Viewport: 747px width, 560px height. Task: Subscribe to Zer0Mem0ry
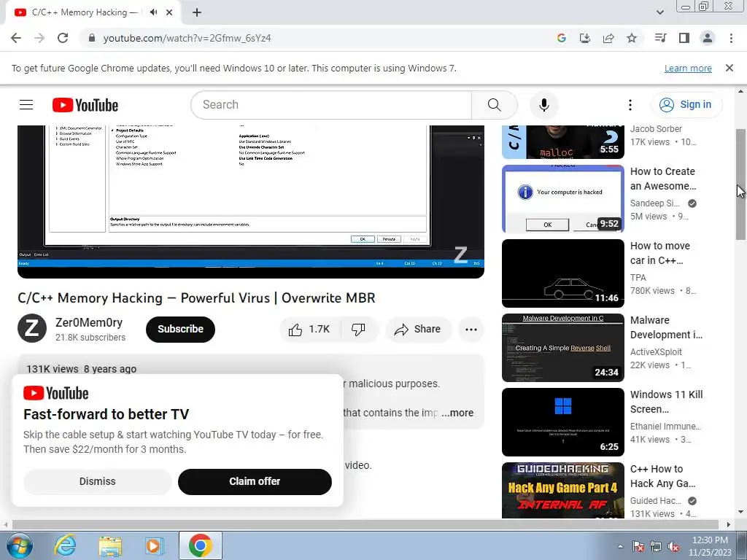(181, 329)
